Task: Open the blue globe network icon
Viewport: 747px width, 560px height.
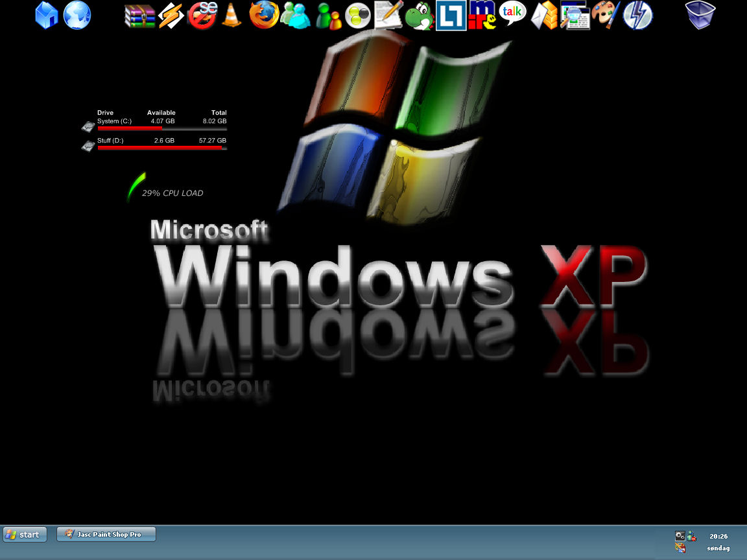Action: click(77, 16)
